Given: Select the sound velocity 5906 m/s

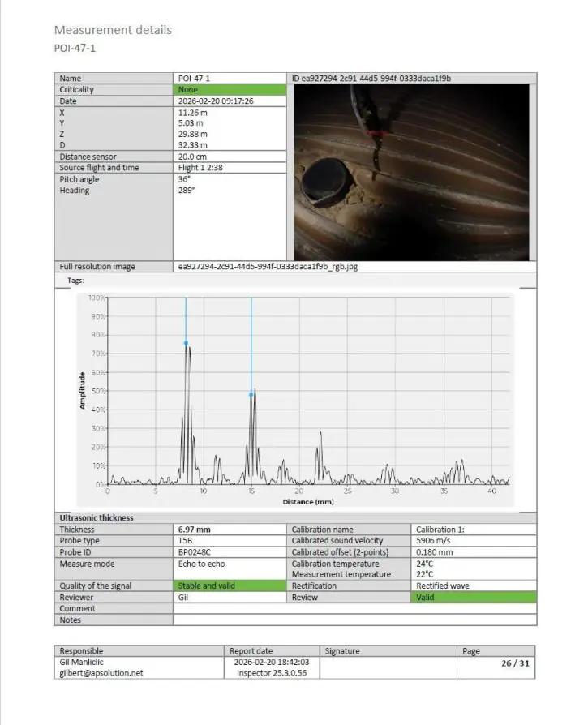Looking at the screenshot, I should pos(433,541).
